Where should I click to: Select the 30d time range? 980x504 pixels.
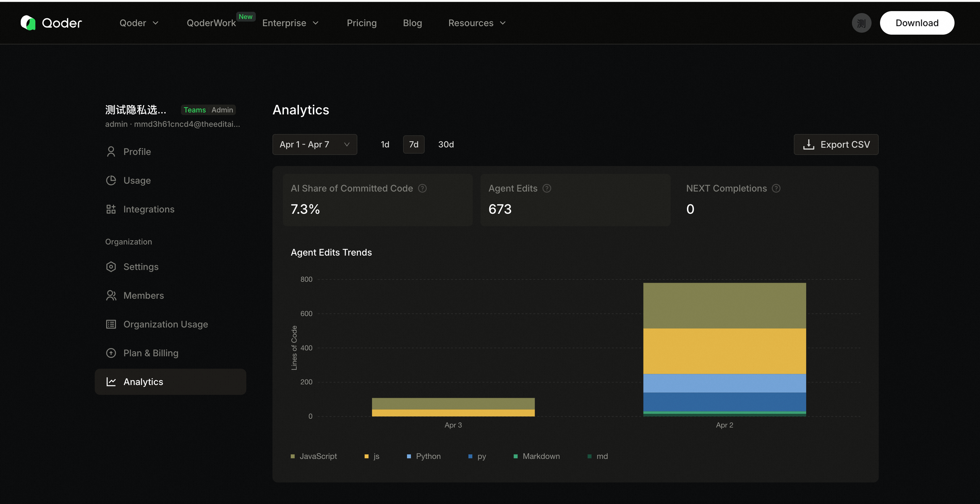(x=446, y=145)
